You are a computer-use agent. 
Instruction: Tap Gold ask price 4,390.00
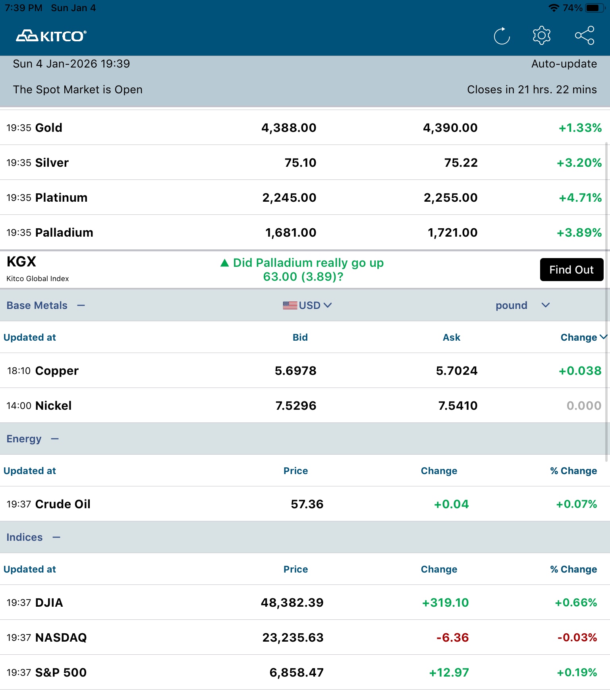(x=450, y=128)
